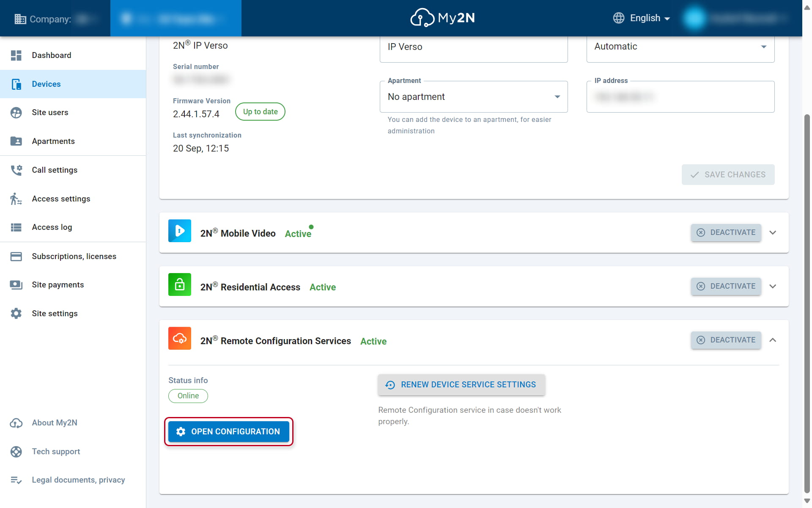Open Site settings page
Image resolution: width=812 pixels, height=508 pixels.
click(x=73, y=314)
